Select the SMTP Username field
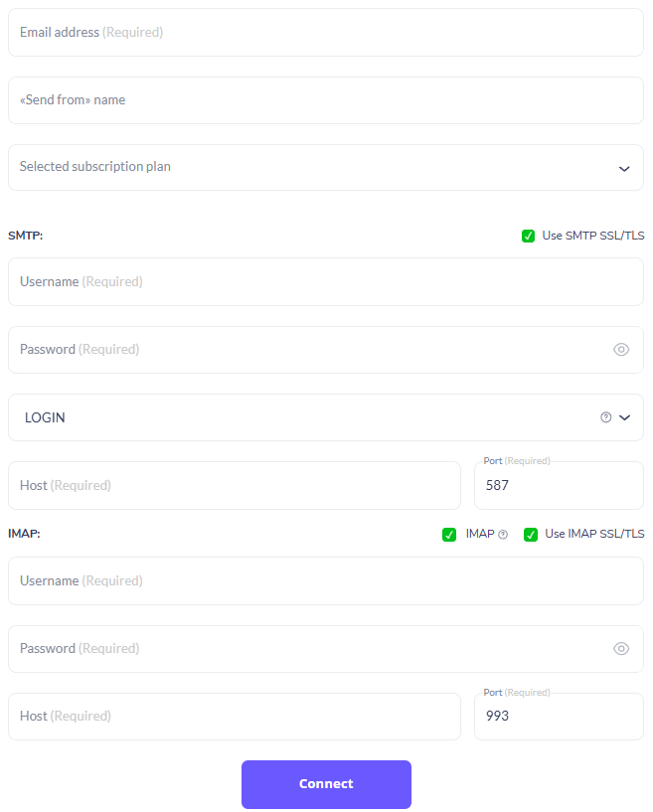The image size is (653, 812). click(x=326, y=281)
